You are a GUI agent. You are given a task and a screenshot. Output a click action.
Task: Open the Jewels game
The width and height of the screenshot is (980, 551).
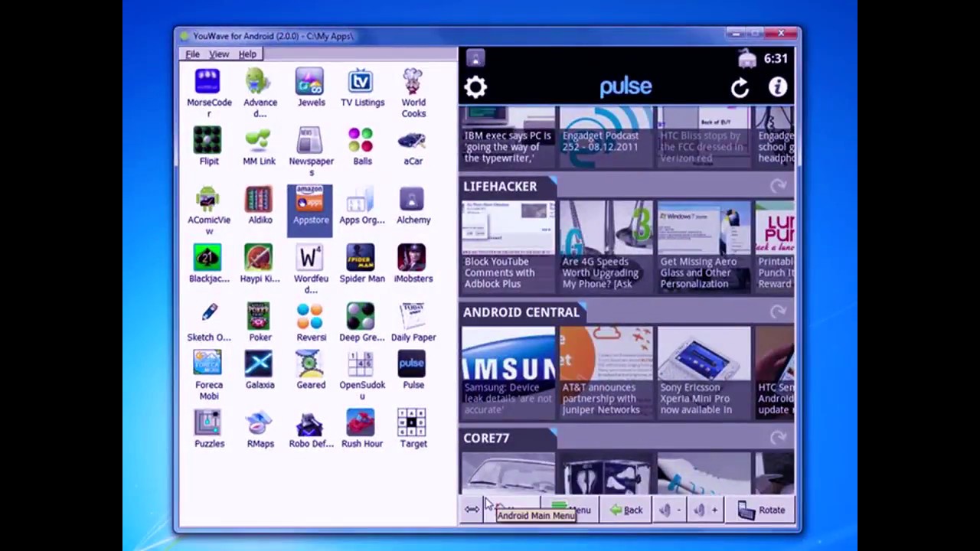(x=309, y=82)
